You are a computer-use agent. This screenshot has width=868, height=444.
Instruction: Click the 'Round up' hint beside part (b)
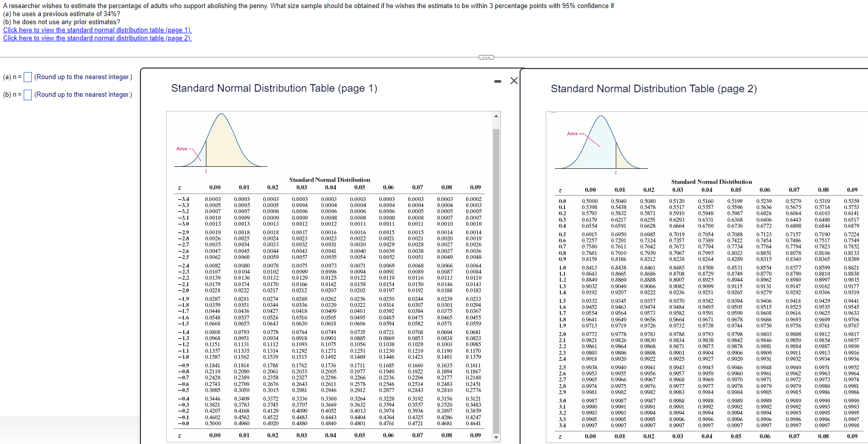(83, 95)
